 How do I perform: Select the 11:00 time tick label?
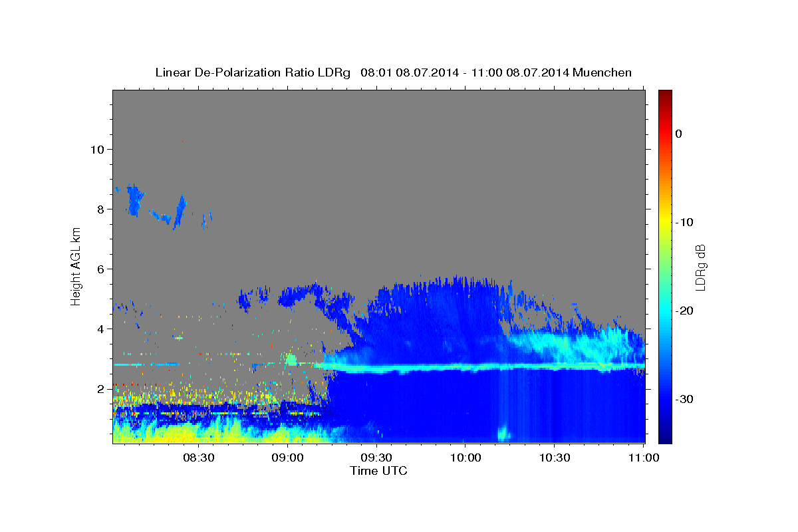coord(644,458)
